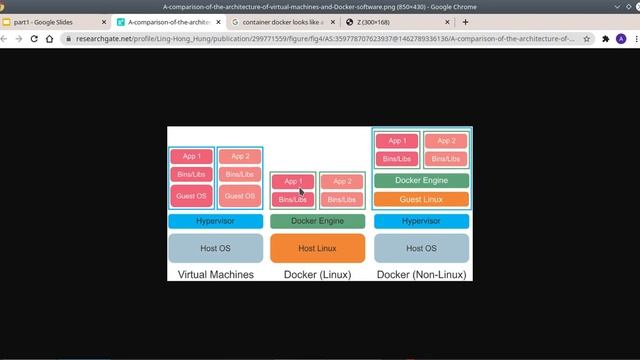
Task: Click the 'Virtual Machines' caption
Action: point(216,274)
